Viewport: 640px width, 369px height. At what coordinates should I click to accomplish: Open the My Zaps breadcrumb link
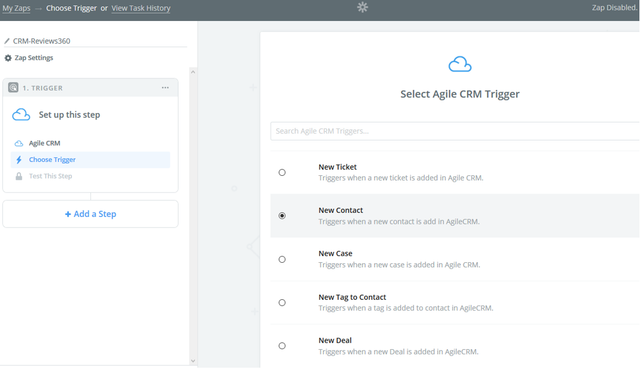[x=16, y=8]
